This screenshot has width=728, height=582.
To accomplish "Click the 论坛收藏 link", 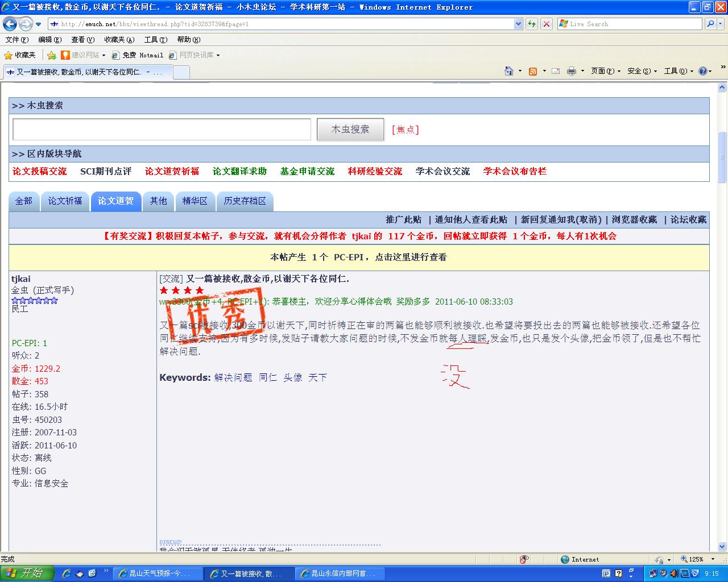I will (688, 219).
